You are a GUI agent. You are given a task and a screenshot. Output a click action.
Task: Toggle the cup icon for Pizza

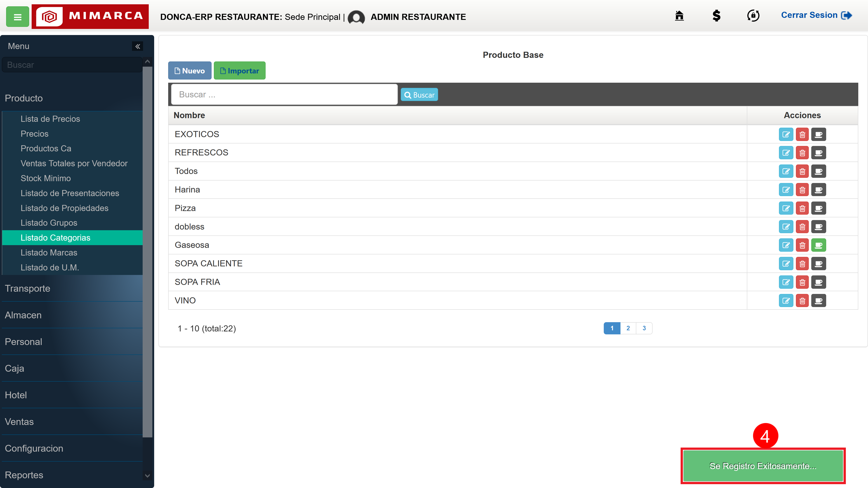pyautogui.click(x=818, y=209)
